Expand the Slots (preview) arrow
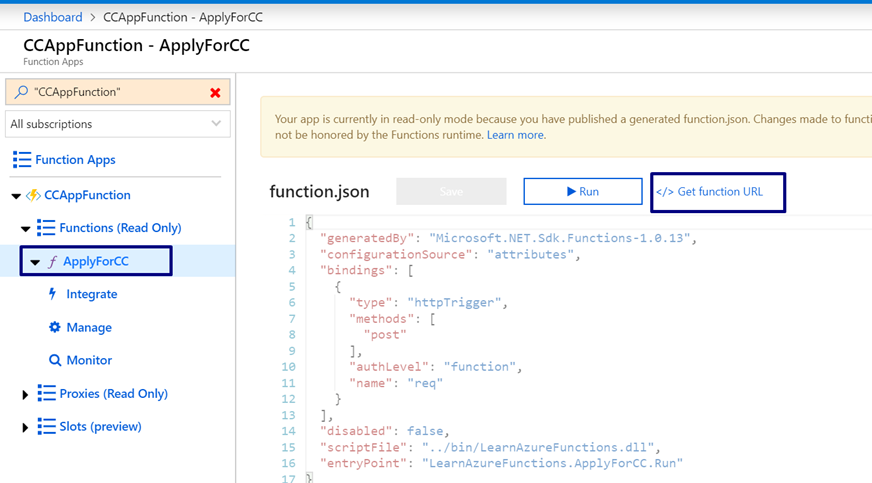872x483 pixels. [25, 427]
